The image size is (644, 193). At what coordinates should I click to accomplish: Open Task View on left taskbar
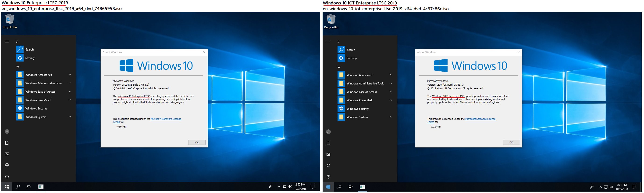29,187
